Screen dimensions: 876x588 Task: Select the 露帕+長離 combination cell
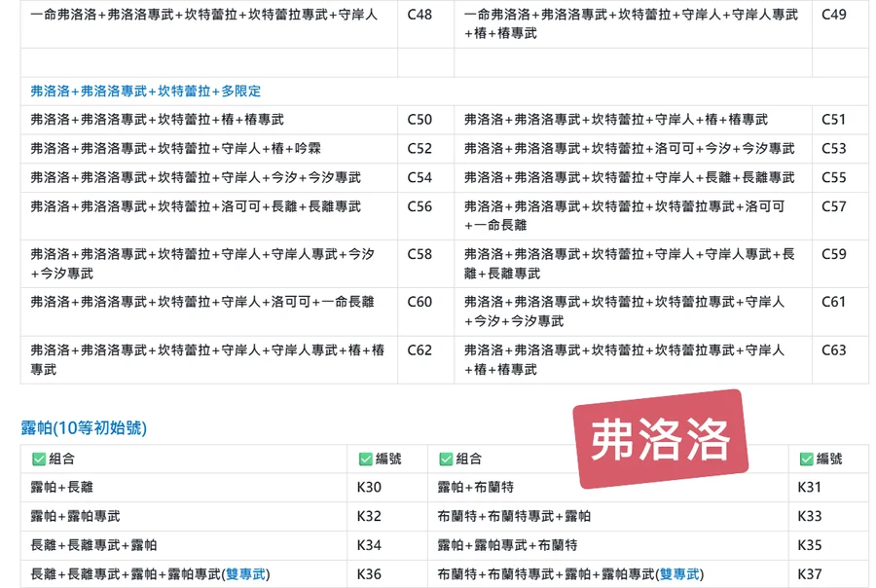(62, 487)
